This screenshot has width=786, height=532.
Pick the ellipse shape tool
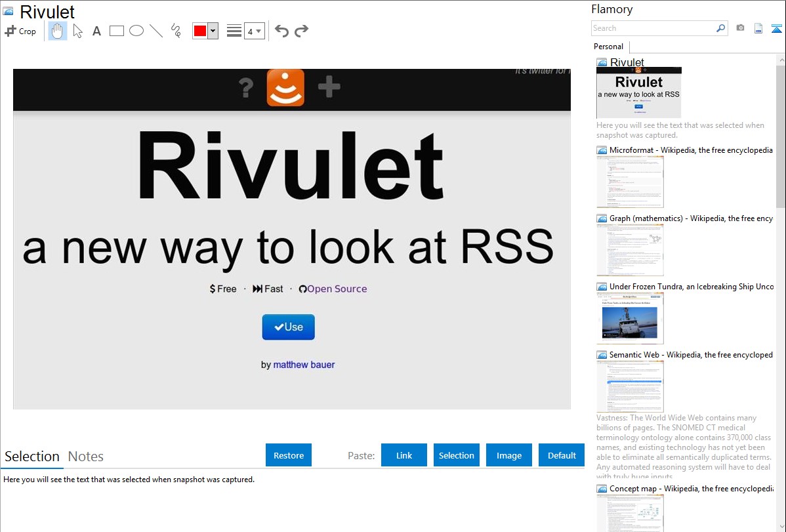(x=136, y=31)
